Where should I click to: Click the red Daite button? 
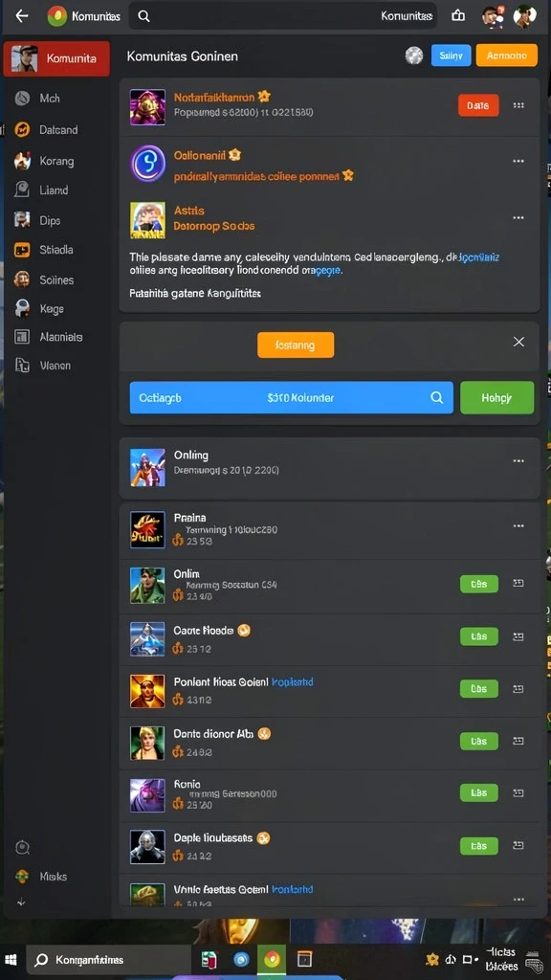click(478, 105)
